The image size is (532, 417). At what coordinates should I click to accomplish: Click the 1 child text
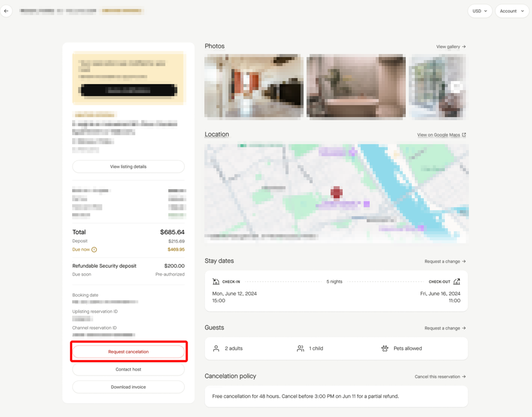click(x=316, y=348)
